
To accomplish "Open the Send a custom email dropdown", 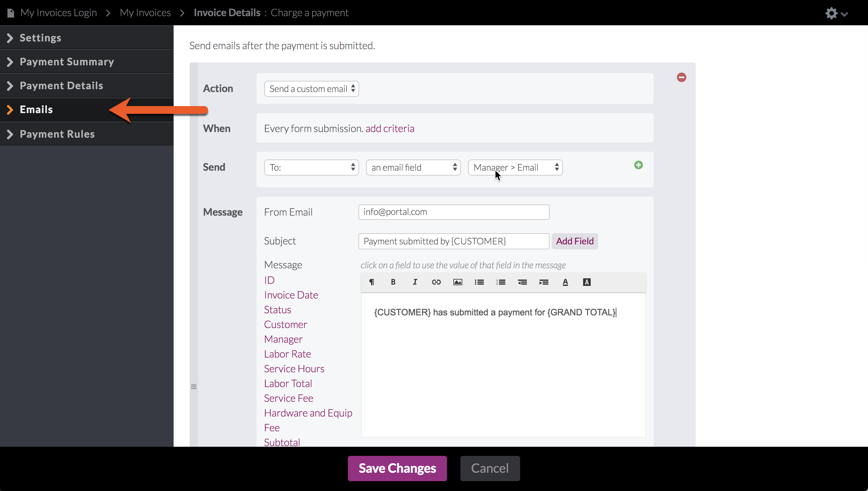I will [x=311, y=89].
